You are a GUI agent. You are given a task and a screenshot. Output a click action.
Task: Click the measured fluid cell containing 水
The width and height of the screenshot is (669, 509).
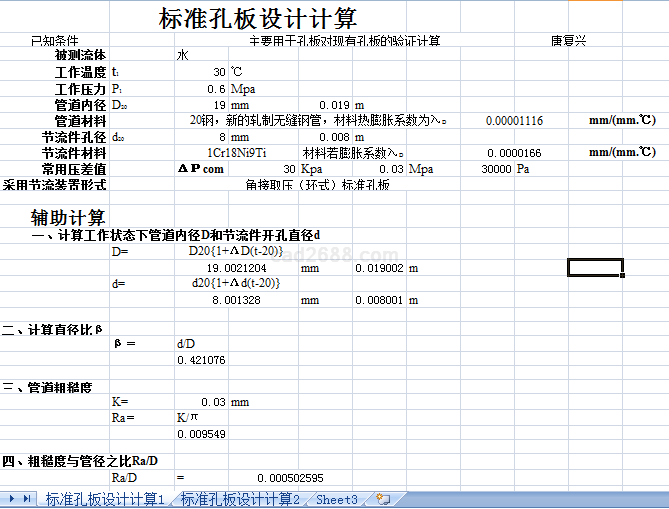click(182, 56)
